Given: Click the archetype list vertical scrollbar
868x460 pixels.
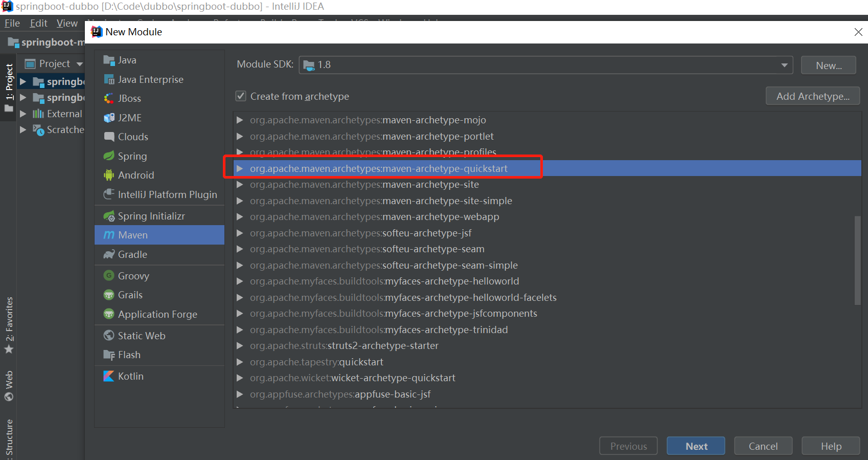Looking at the screenshot, I should pos(857,260).
